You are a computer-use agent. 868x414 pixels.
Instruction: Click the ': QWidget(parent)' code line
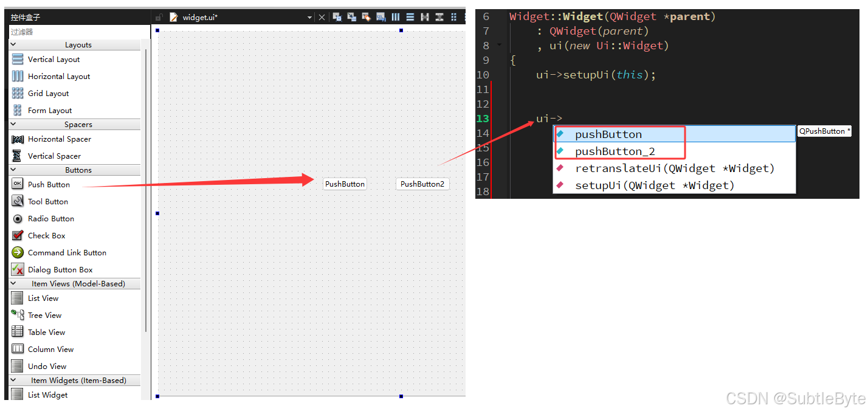click(x=593, y=31)
